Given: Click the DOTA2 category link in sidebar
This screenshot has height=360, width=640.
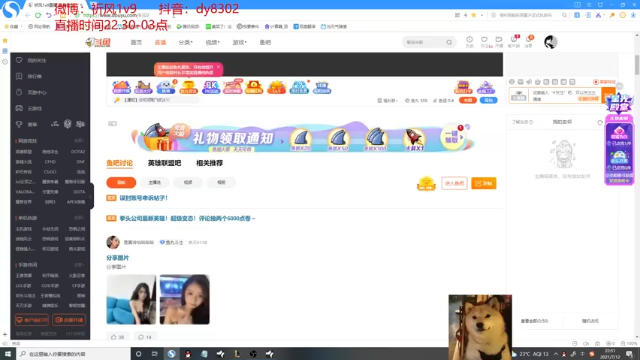Looking at the screenshot, I should coord(78,152).
